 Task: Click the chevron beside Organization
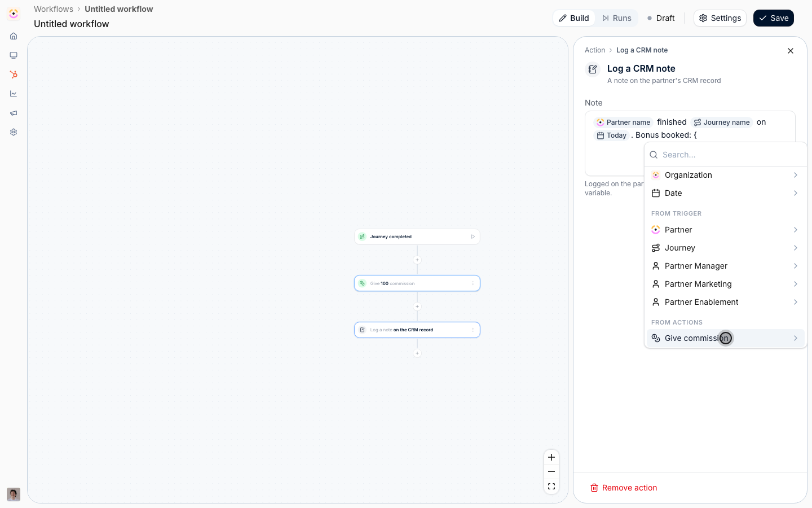(x=796, y=175)
